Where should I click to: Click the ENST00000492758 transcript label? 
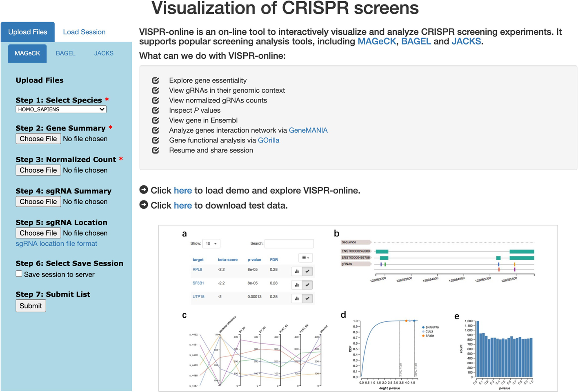coord(356,258)
